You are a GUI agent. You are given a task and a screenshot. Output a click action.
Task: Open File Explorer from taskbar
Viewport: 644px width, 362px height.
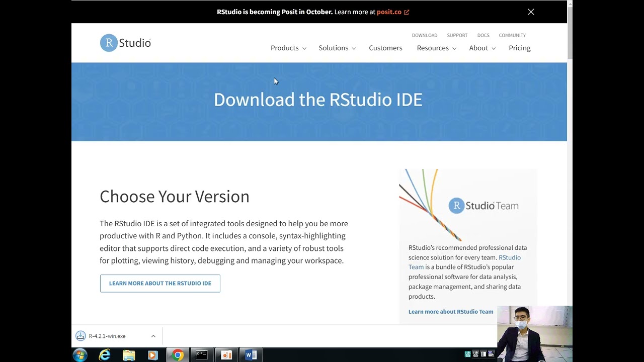pyautogui.click(x=129, y=355)
